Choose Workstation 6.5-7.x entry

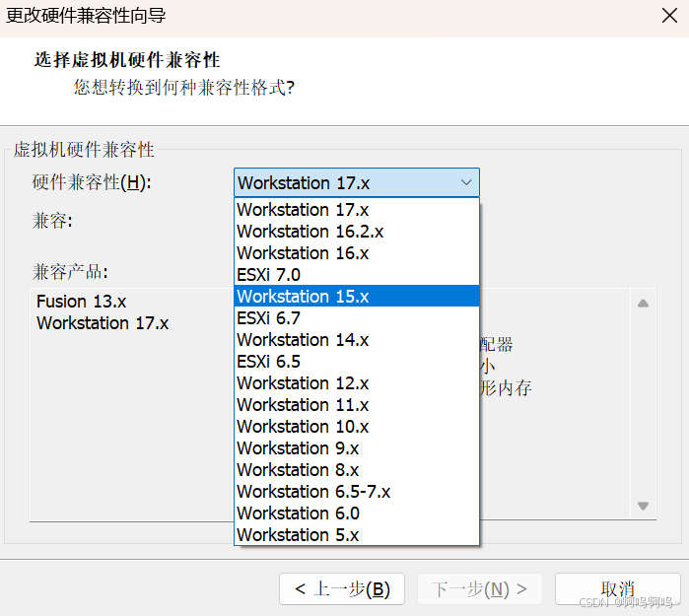click(357, 492)
